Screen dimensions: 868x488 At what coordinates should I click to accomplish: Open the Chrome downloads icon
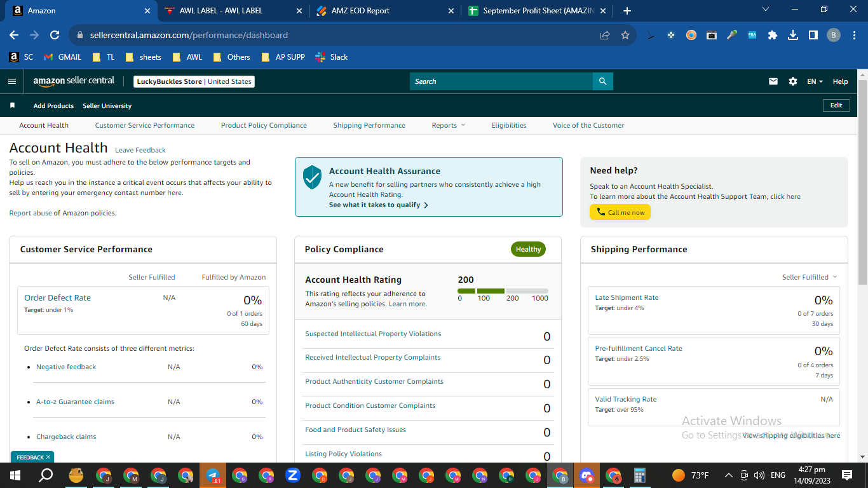click(793, 36)
